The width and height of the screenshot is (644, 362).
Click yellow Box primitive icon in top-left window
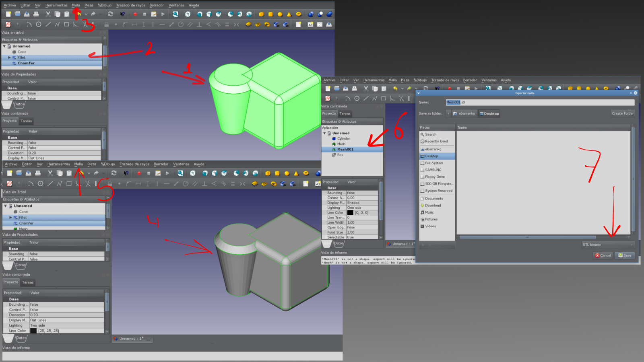pos(261,14)
